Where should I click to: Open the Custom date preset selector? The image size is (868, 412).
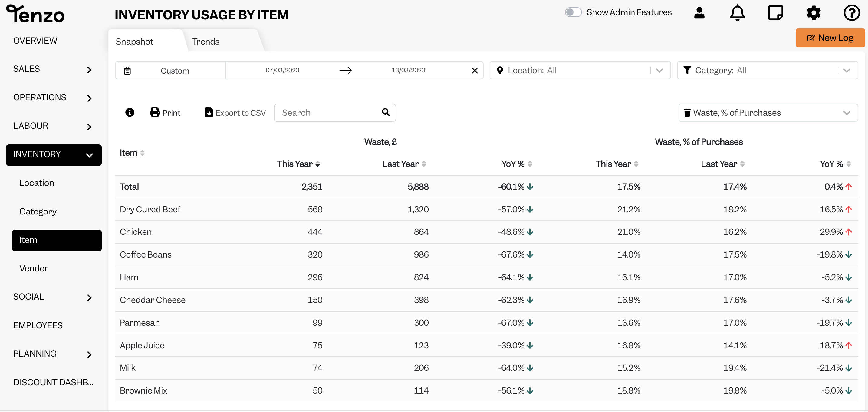(170, 71)
